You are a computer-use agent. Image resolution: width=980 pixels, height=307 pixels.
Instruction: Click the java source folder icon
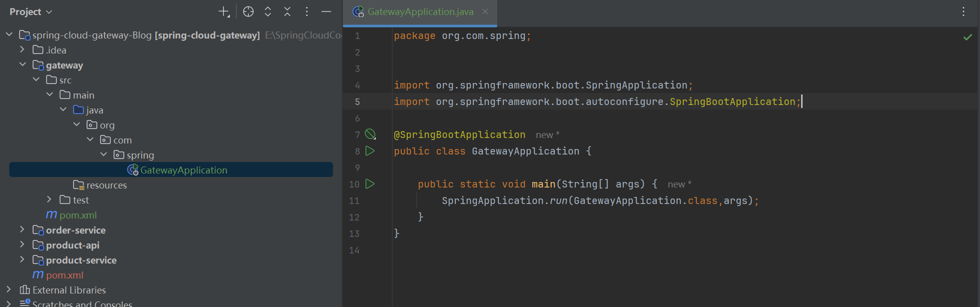pyautogui.click(x=78, y=109)
